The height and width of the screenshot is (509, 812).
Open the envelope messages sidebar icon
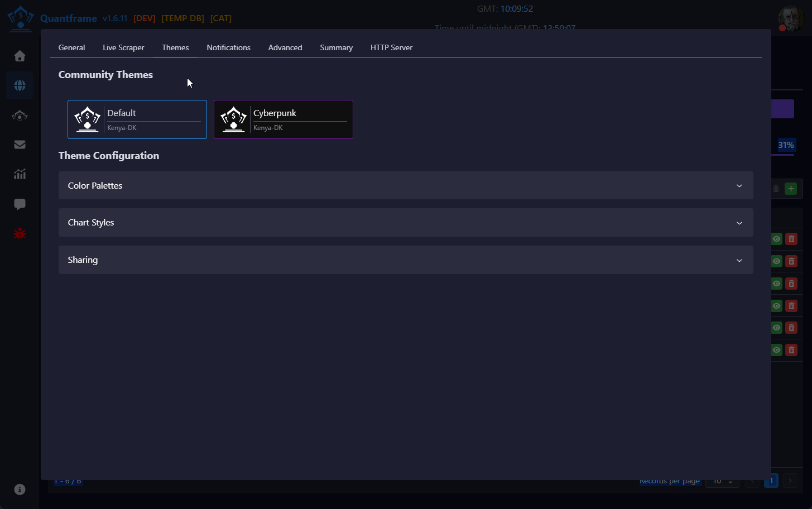click(x=20, y=145)
